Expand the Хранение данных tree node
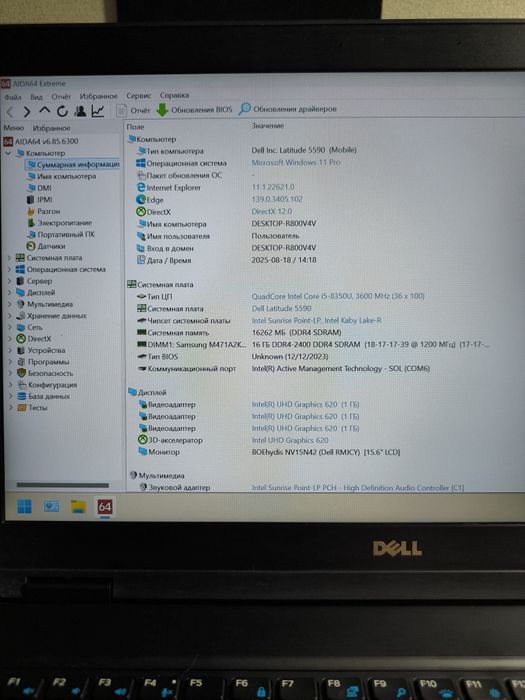The image size is (525, 700). click(9, 316)
